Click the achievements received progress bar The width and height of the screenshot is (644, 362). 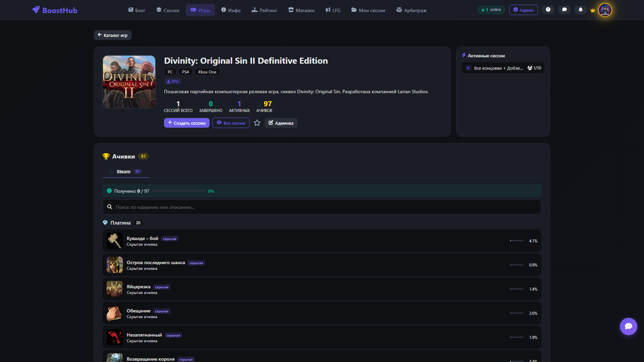[179, 191]
